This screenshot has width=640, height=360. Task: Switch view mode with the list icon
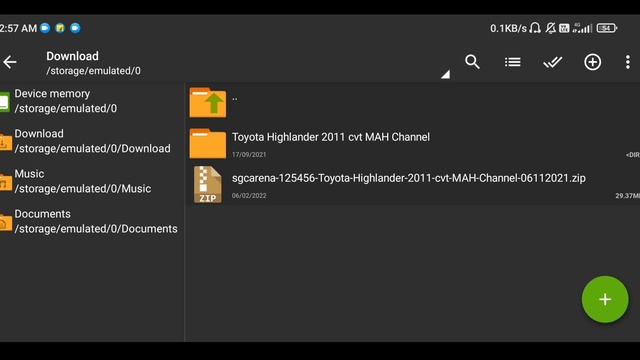point(512,62)
